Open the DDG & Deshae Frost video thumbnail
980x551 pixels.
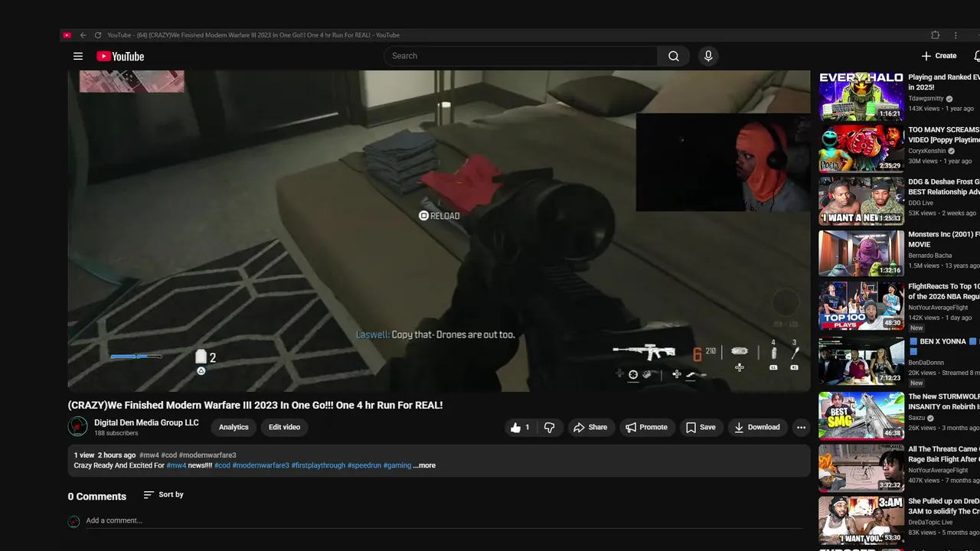point(861,201)
